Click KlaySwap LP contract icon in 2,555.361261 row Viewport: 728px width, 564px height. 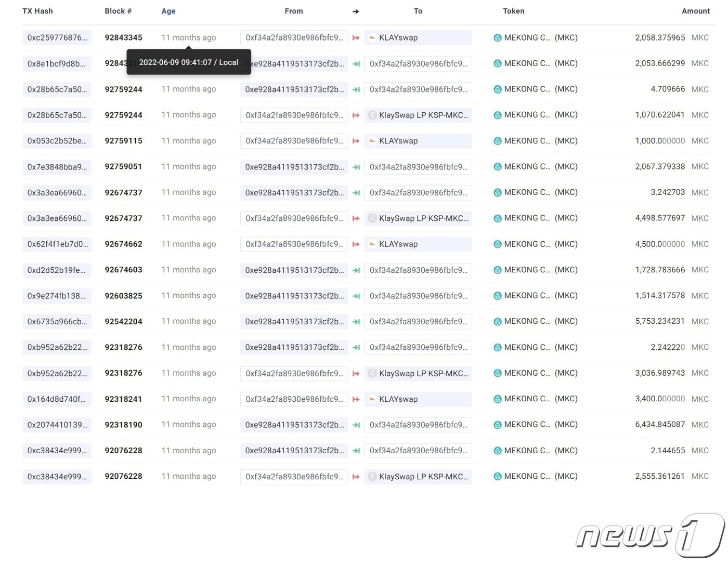tap(372, 476)
